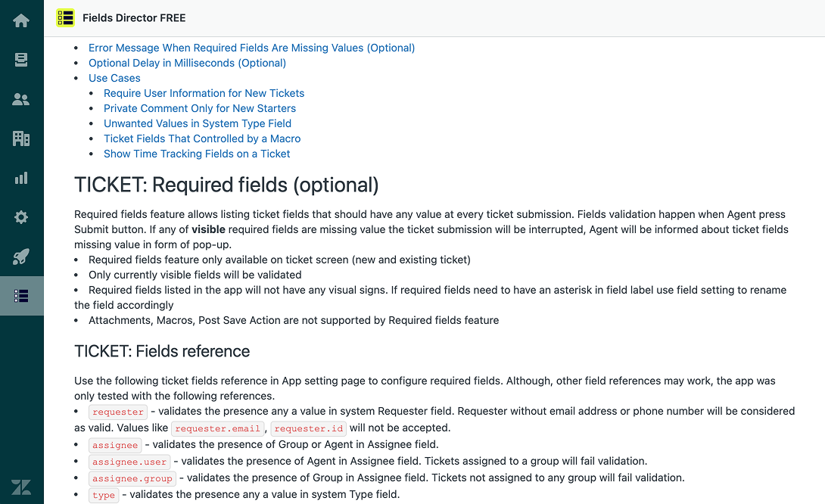Open Reporting bar chart icon
Screen dimensions: 825x504
[21, 178]
